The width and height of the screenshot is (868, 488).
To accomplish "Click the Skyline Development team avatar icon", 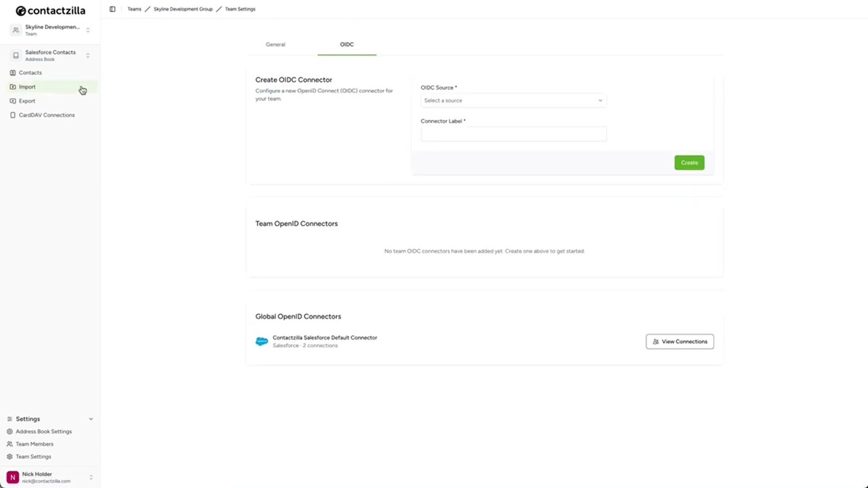I will pos(16,30).
